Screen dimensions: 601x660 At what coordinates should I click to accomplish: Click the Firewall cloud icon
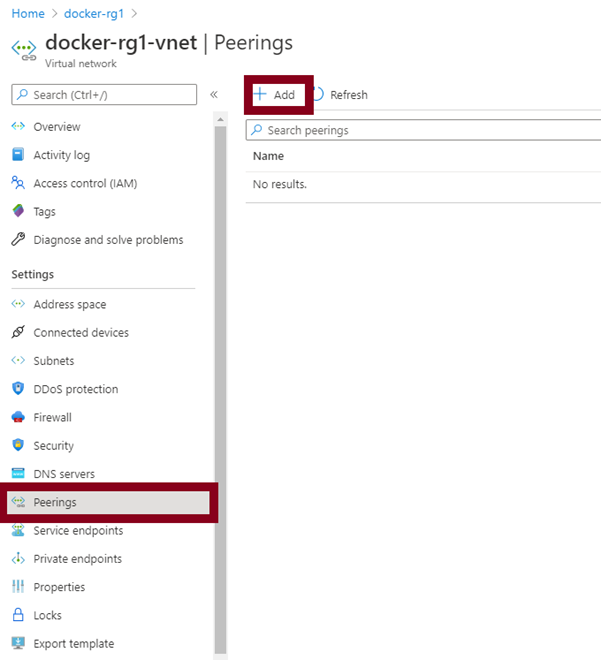tap(18, 417)
